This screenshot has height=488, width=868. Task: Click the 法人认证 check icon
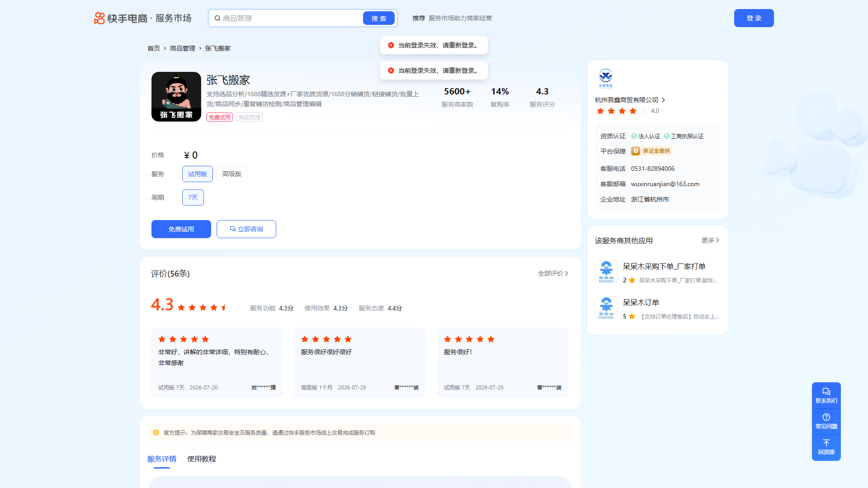tap(634, 136)
